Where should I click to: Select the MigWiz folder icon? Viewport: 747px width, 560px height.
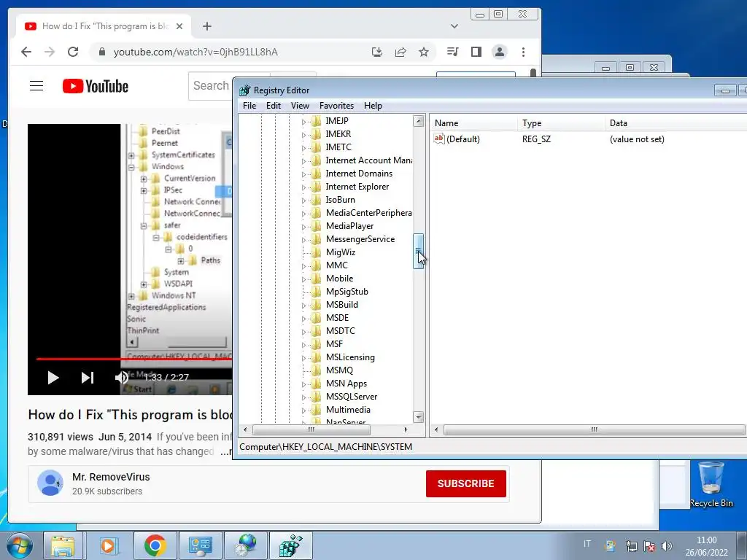coord(316,252)
